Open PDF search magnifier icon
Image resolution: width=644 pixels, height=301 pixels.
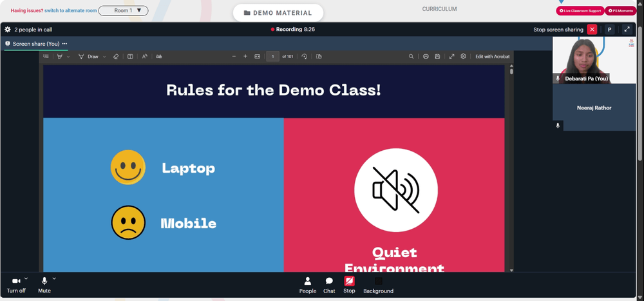411,56
